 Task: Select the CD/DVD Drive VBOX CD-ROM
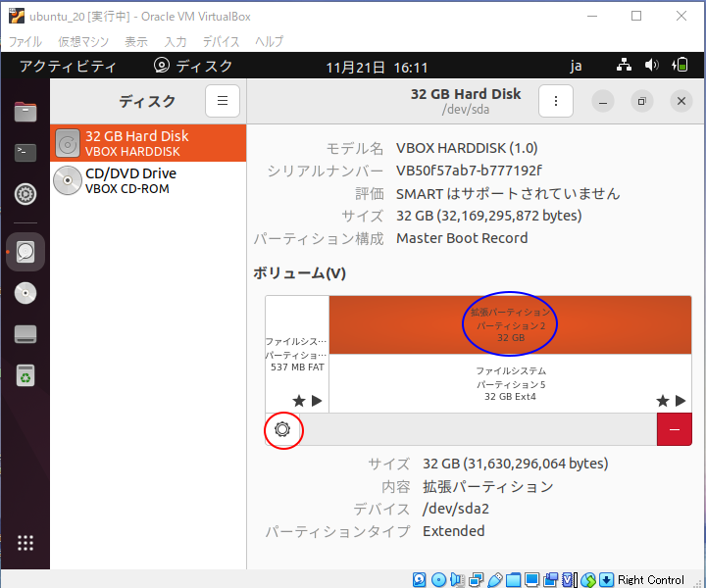coord(148,180)
